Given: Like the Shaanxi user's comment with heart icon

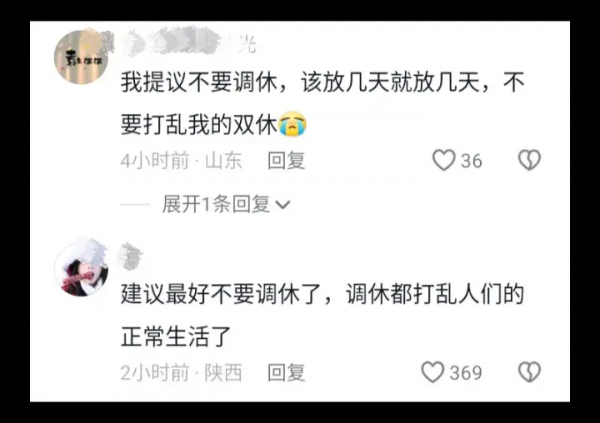Looking at the screenshot, I should [x=433, y=372].
